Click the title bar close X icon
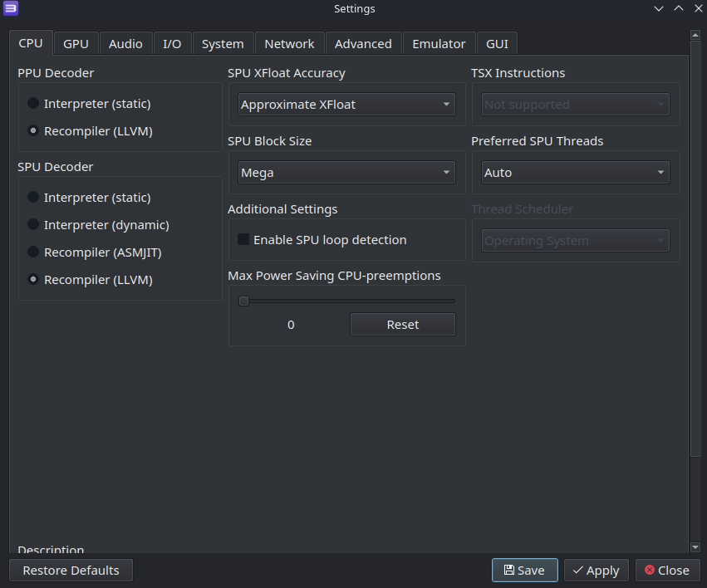The width and height of the screenshot is (707, 588). click(698, 8)
